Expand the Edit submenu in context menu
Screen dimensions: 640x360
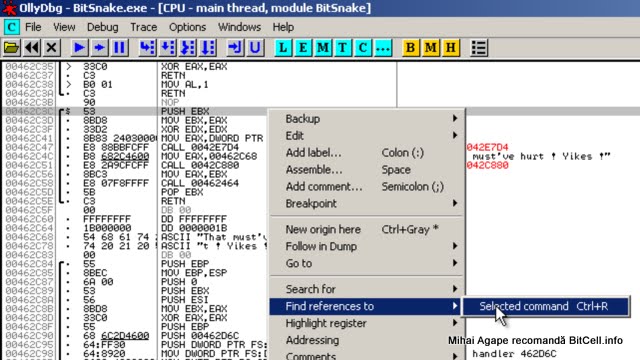click(367, 136)
